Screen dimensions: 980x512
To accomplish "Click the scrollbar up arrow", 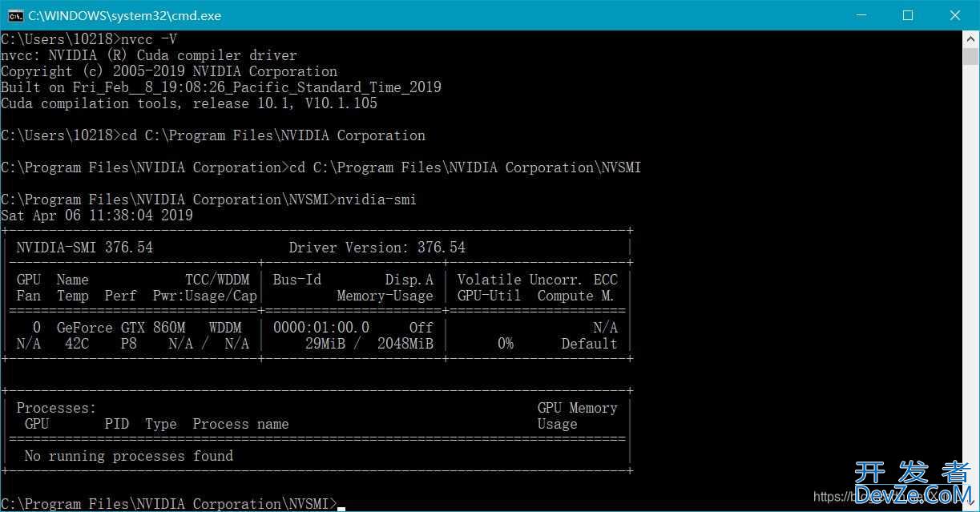I will tap(971, 38).
